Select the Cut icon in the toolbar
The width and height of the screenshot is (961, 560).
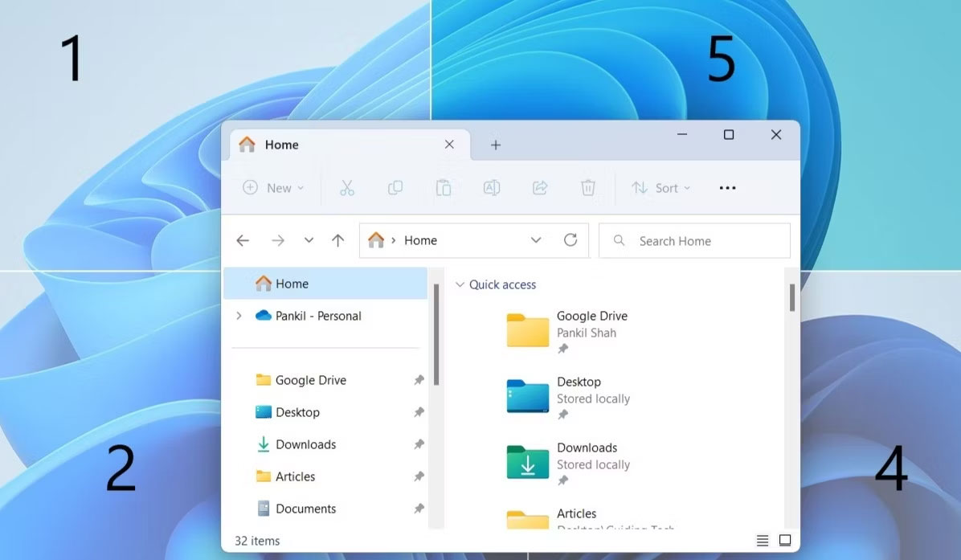click(347, 187)
